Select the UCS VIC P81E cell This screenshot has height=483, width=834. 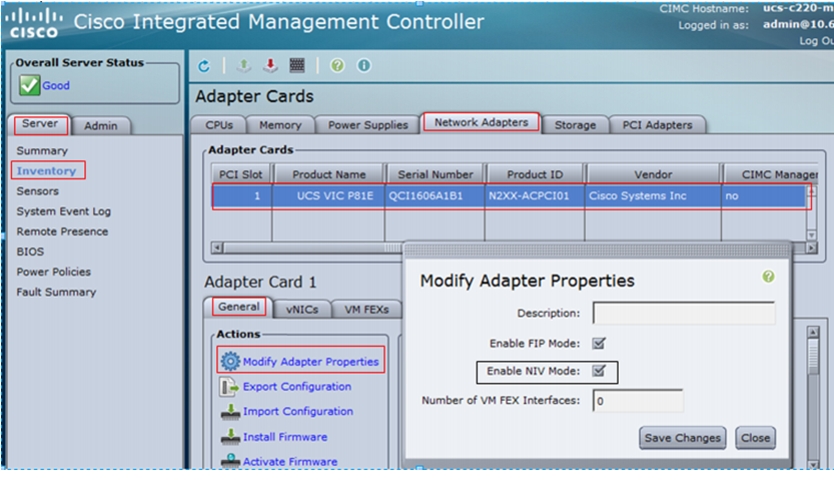pos(329,196)
